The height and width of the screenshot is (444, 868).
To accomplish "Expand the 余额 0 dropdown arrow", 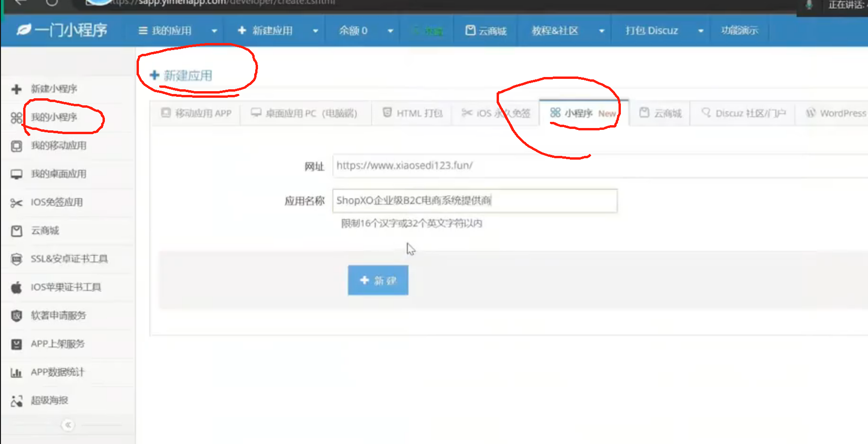I will point(390,31).
